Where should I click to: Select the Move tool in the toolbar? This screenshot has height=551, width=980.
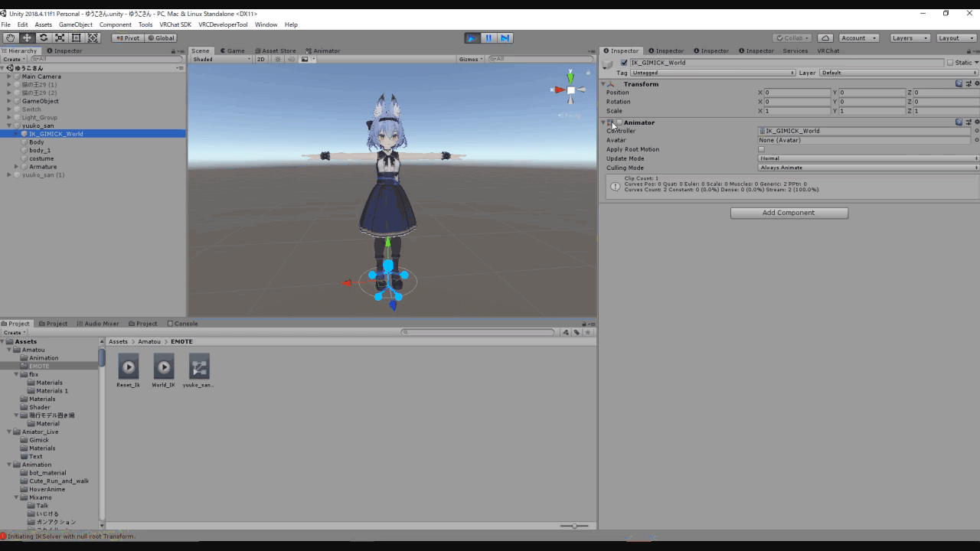tap(27, 37)
